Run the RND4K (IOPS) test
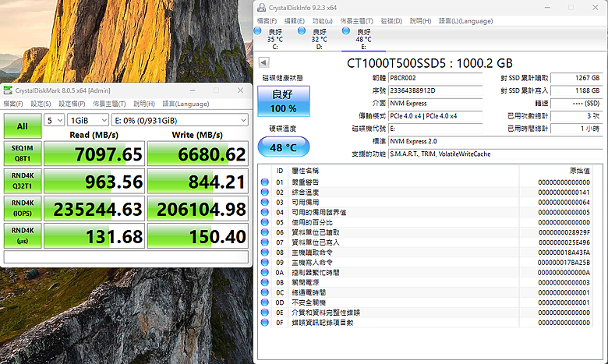This screenshot has width=608, height=364. click(x=23, y=208)
